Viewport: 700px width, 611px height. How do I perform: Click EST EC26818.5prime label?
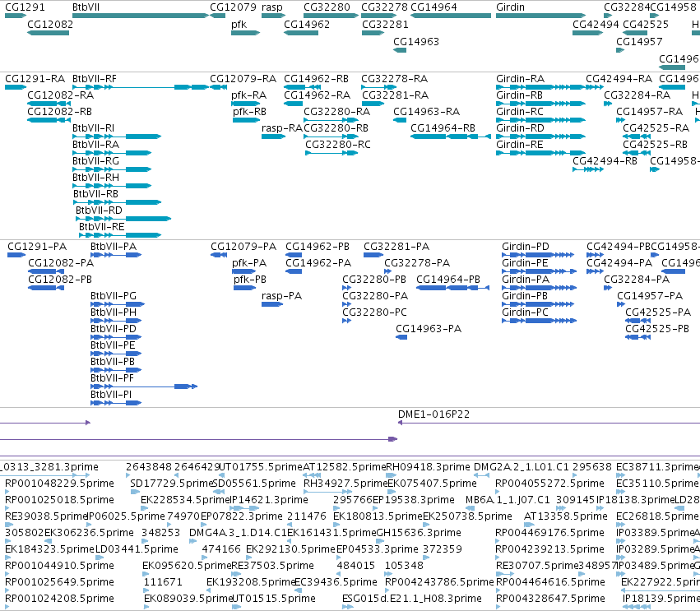click(657, 516)
